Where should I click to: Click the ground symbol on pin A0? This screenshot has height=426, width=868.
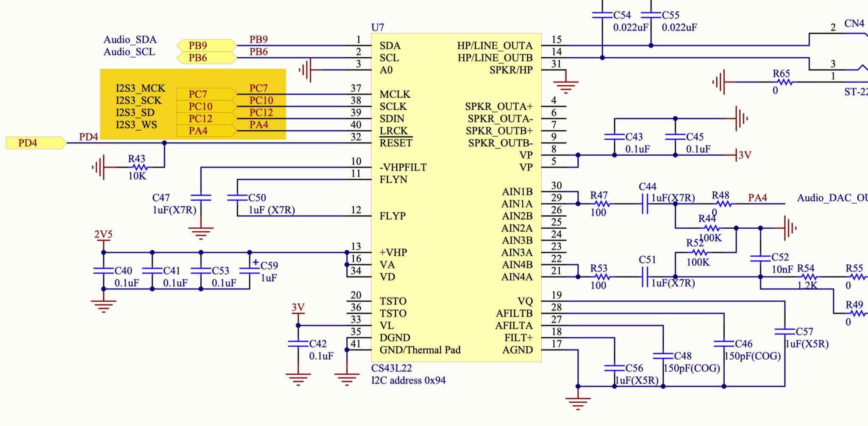(x=306, y=70)
